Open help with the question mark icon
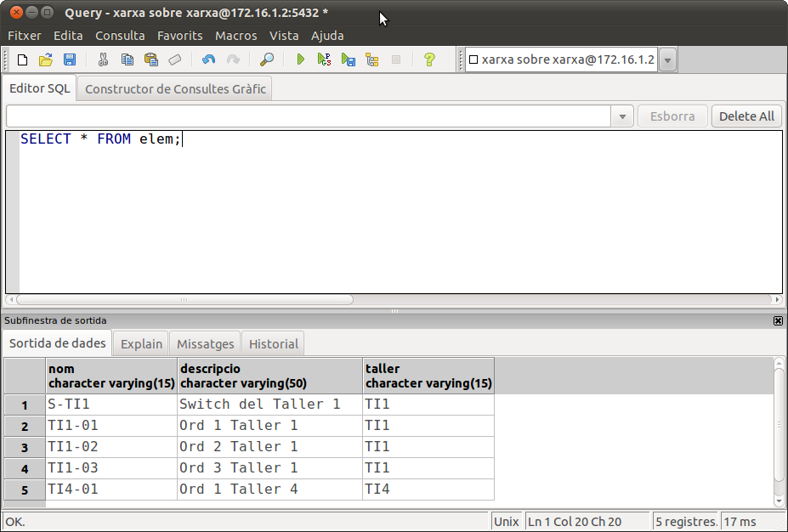The width and height of the screenshot is (788, 532). 429,59
